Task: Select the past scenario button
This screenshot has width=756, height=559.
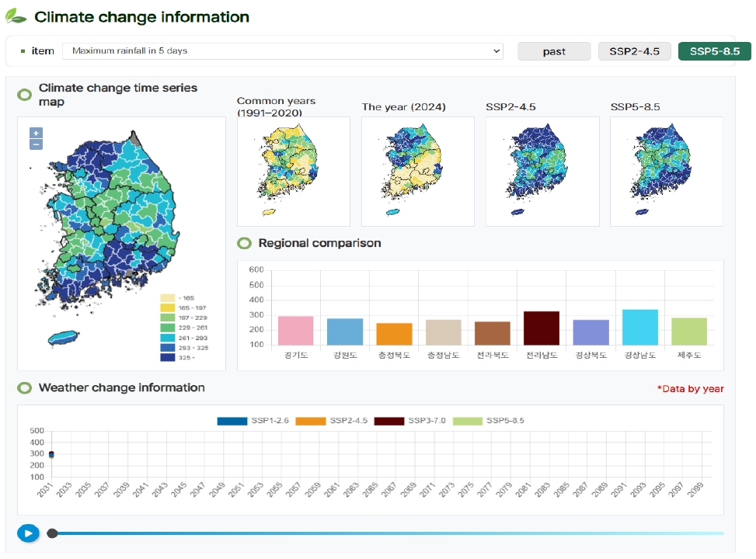Action: [x=554, y=51]
